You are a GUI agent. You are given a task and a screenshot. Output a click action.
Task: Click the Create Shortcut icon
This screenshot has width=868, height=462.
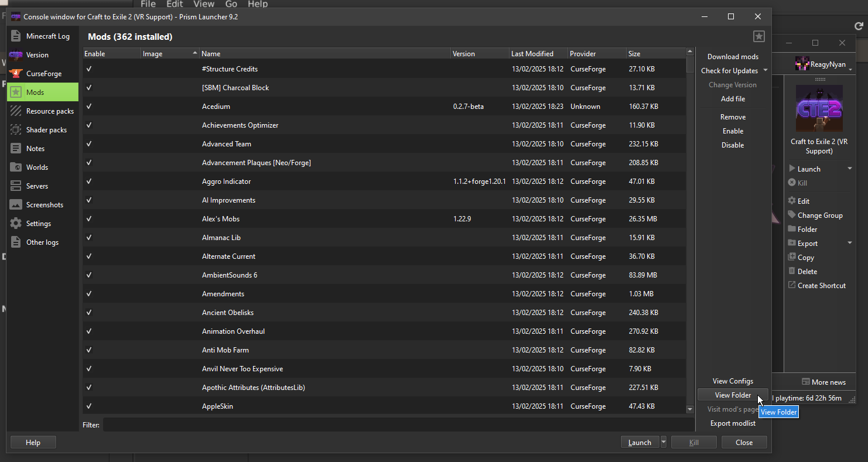[792, 285]
